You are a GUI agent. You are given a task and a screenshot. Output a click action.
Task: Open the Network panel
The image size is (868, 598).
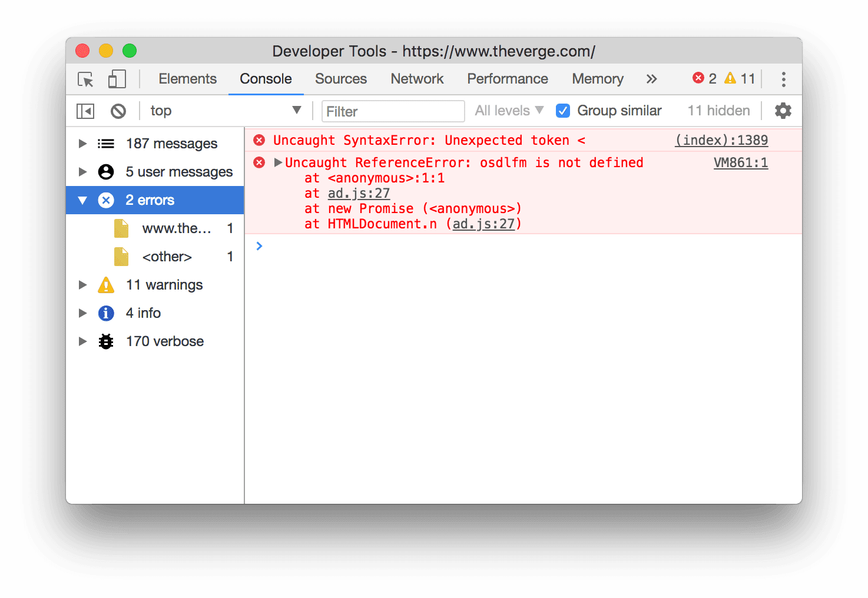click(417, 79)
